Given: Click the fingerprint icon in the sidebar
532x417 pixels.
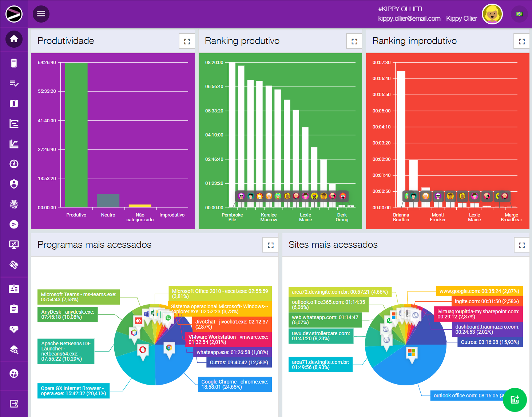Looking at the screenshot, I should [14, 204].
